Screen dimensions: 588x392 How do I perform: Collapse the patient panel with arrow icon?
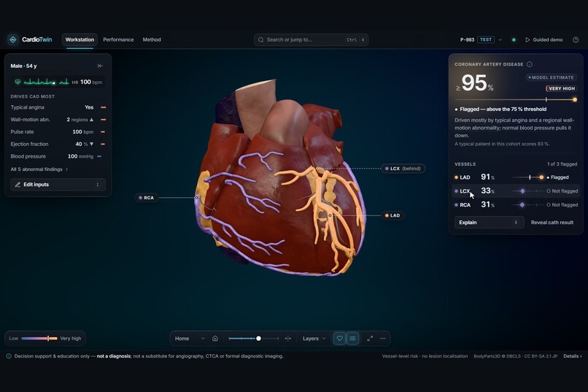click(100, 66)
